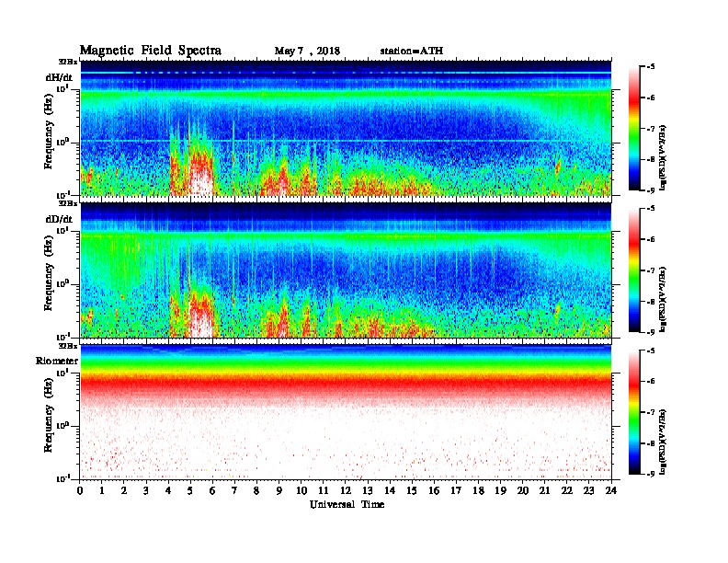Click the '32Hz' label atop the dH/dt panel
The width and height of the screenshot is (728, 563).
68,62
